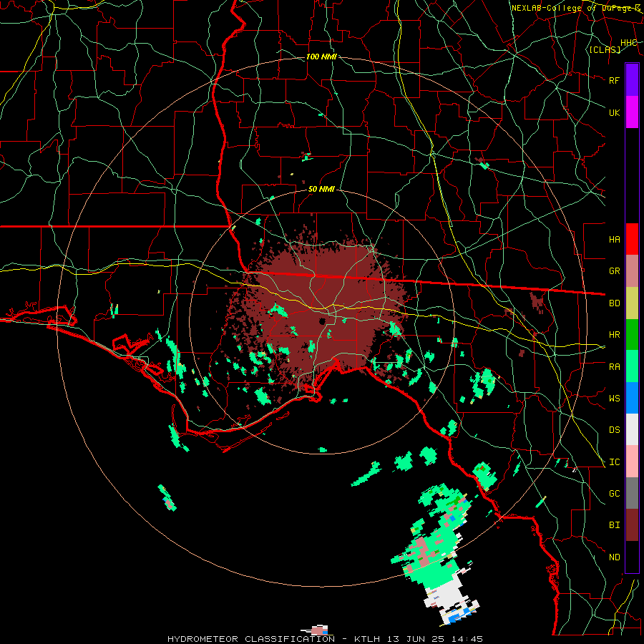Click the light pink IC legend swatch
Screen dimensions: 644x644
[x=632, y=462]
